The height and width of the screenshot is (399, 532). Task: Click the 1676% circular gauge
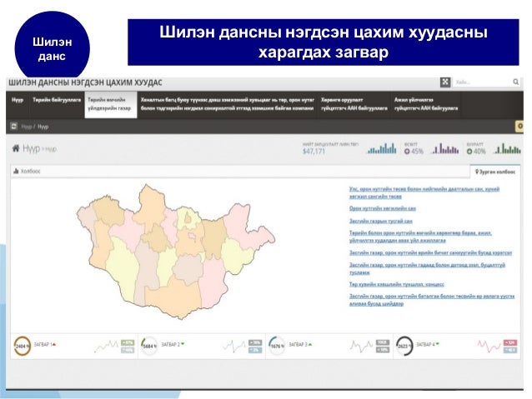(277, 346)
